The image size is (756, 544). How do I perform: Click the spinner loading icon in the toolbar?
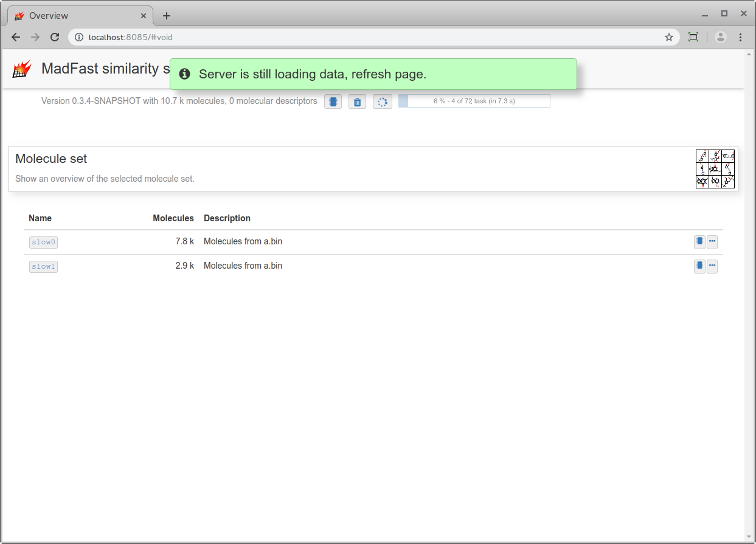click(x=383, y=102)
